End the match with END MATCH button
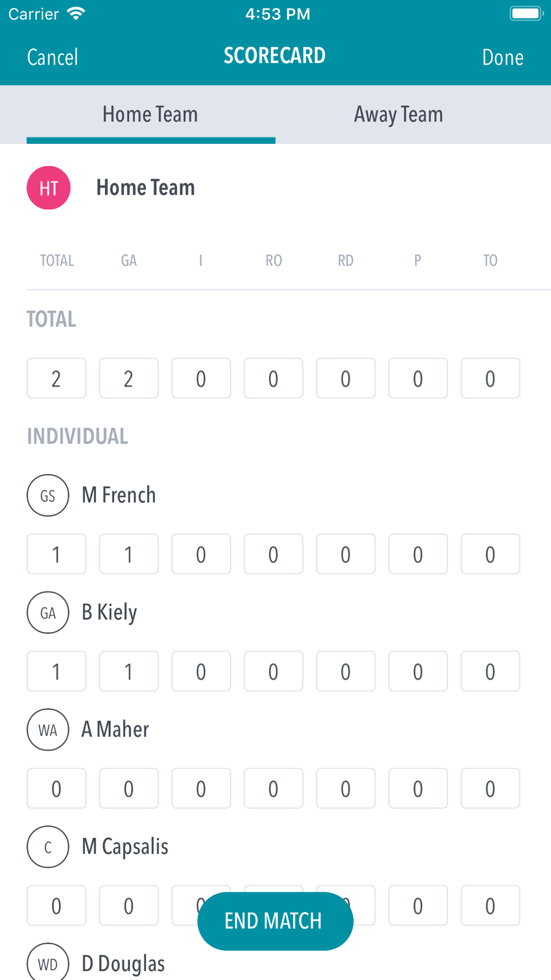This screenshot has width=551, height=980. point(275,921)
